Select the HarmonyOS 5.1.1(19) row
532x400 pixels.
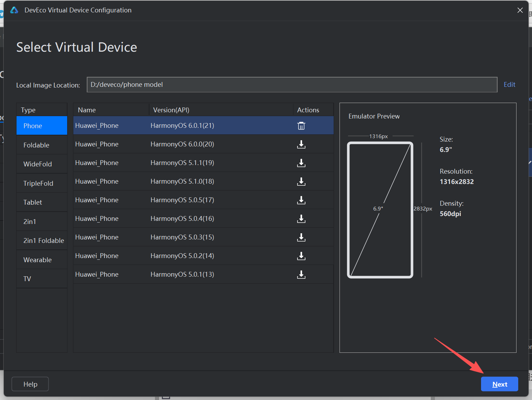[204, 163]
